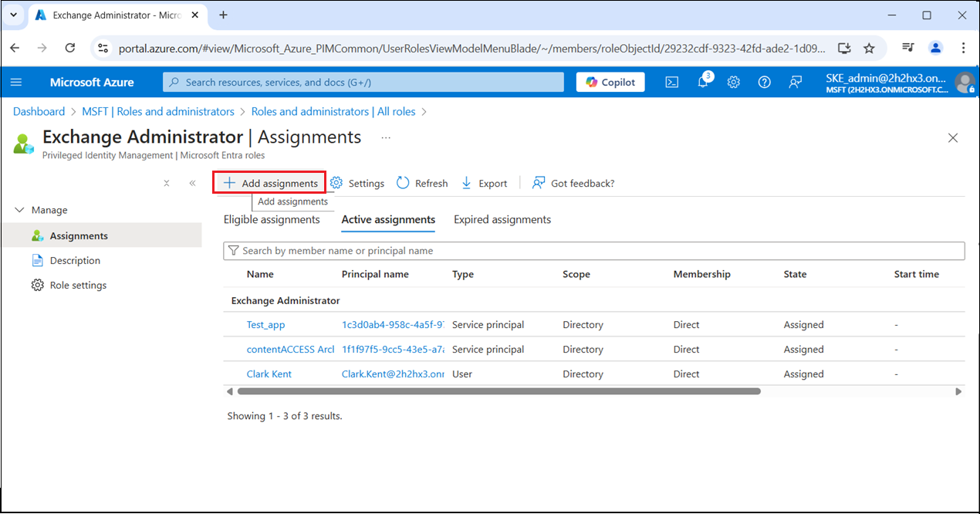Click the member name search field

click(x=594, y=251)
